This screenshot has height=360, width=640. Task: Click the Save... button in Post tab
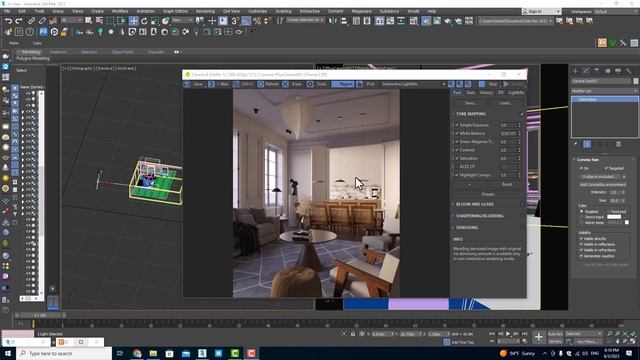(x=471, y=103)
